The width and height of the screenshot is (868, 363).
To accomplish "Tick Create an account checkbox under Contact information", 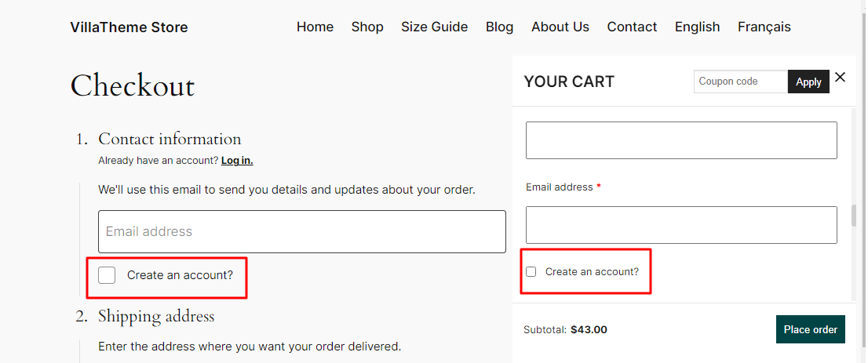I will tap(107, 275).
